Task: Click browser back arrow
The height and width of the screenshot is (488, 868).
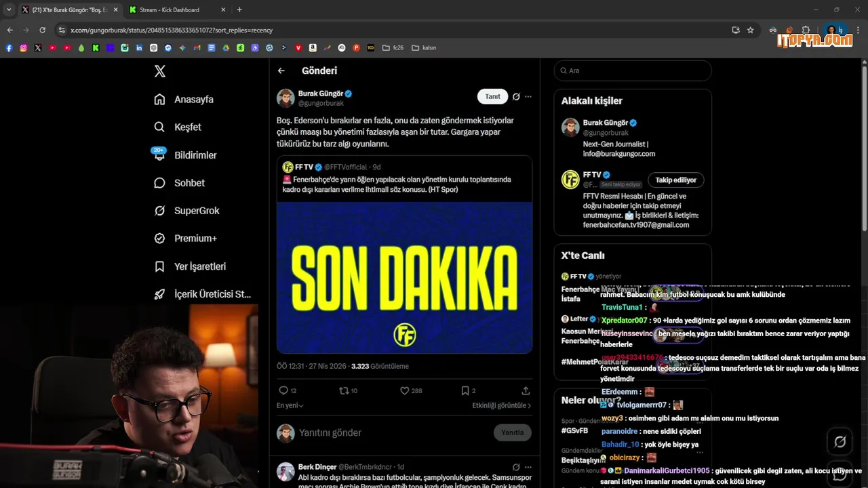Action: [9, 30]
